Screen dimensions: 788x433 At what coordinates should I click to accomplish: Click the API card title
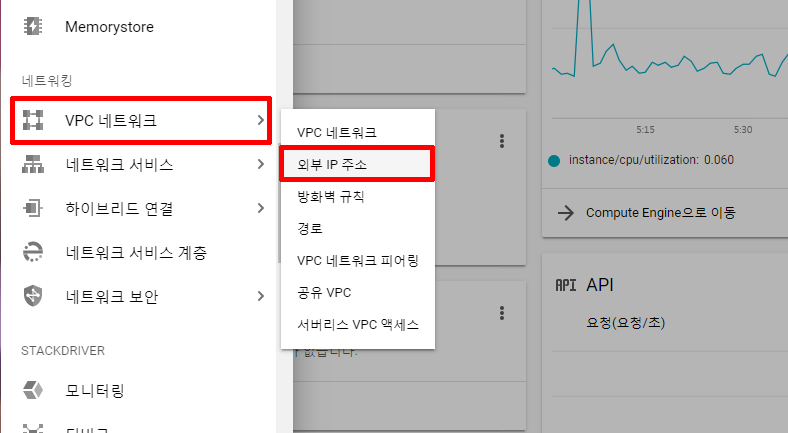(600, 285)
